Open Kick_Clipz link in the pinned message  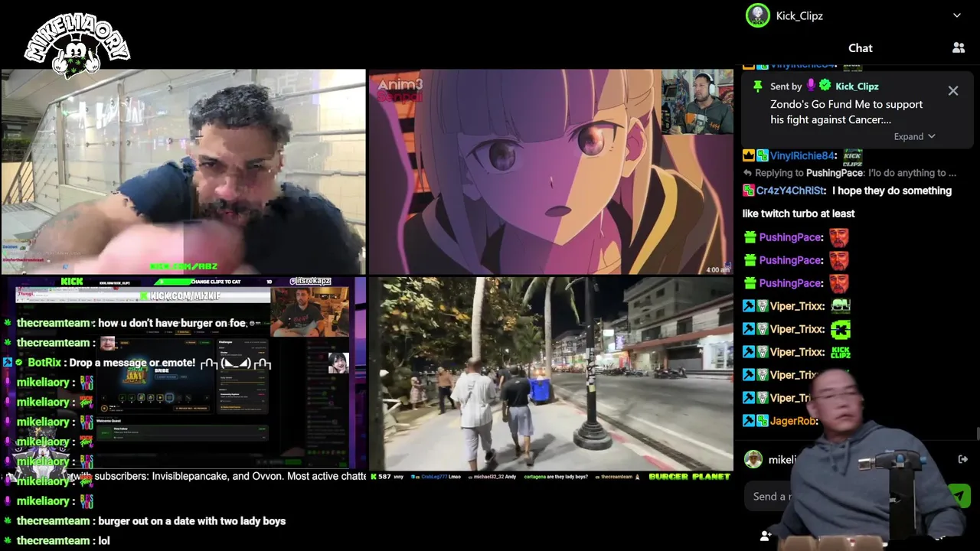(x=857, y=86)
